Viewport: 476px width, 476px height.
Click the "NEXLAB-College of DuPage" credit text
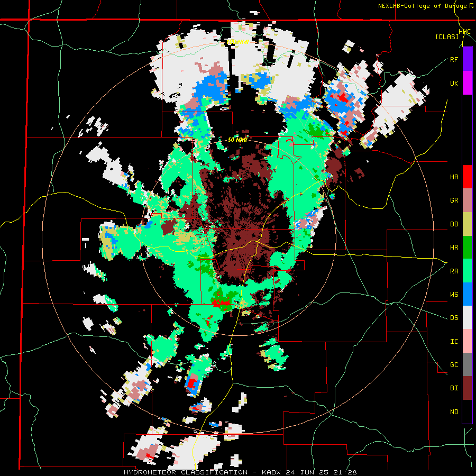tap(422, 6)
